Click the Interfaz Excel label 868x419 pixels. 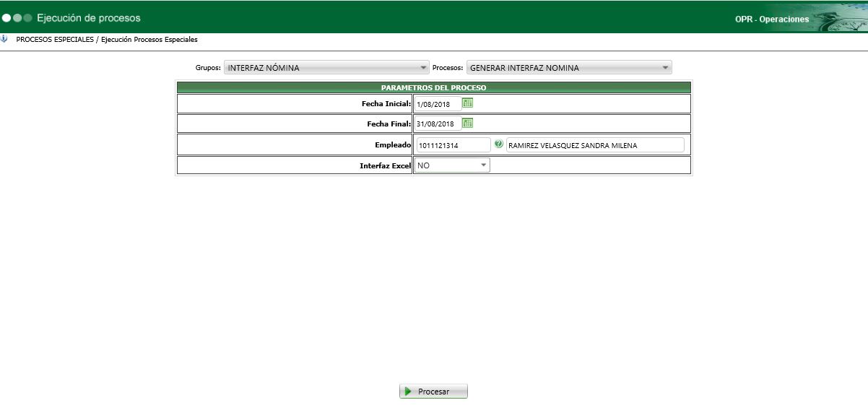tap(386, 165)
